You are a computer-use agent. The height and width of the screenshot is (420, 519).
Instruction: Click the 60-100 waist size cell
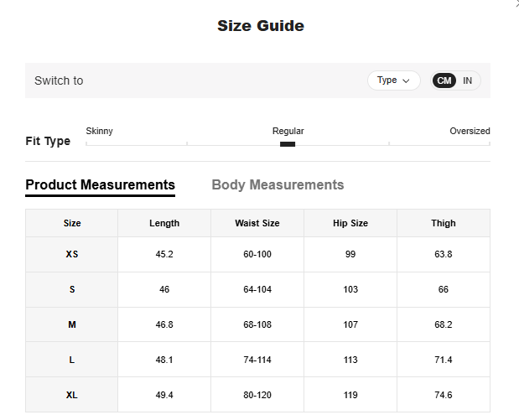tap(257, 254)
